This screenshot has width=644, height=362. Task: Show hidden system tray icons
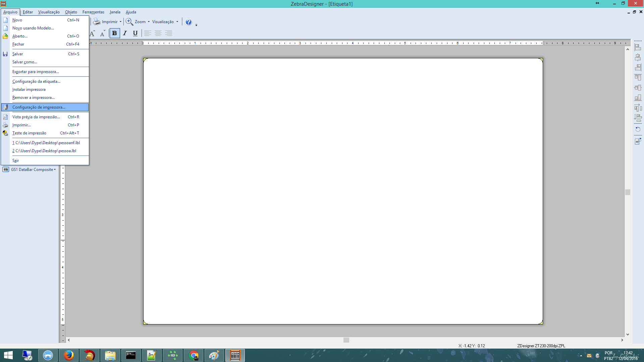pos(581,356)
